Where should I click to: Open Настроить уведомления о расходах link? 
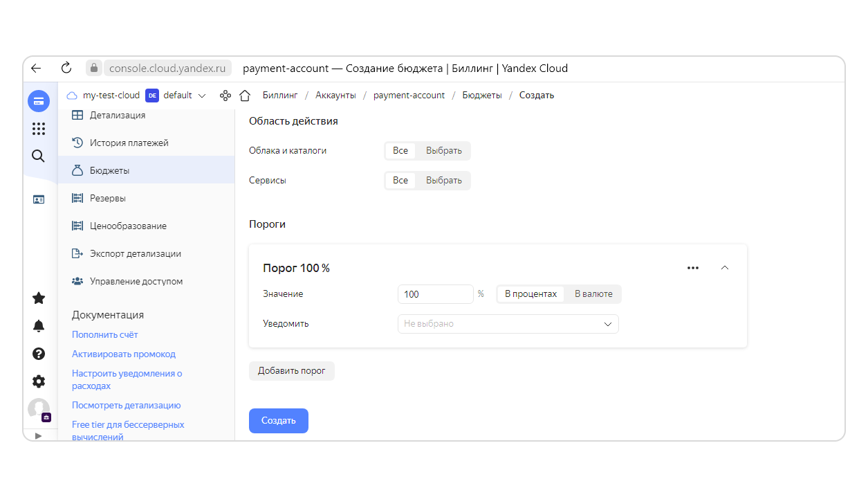point(127,379)
